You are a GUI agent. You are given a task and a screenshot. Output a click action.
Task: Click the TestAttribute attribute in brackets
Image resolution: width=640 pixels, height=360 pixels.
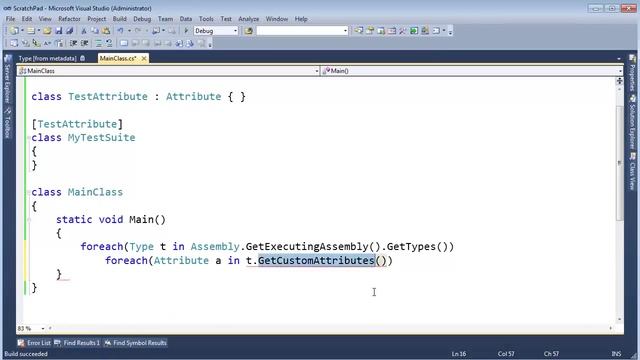tap(77, 124)
